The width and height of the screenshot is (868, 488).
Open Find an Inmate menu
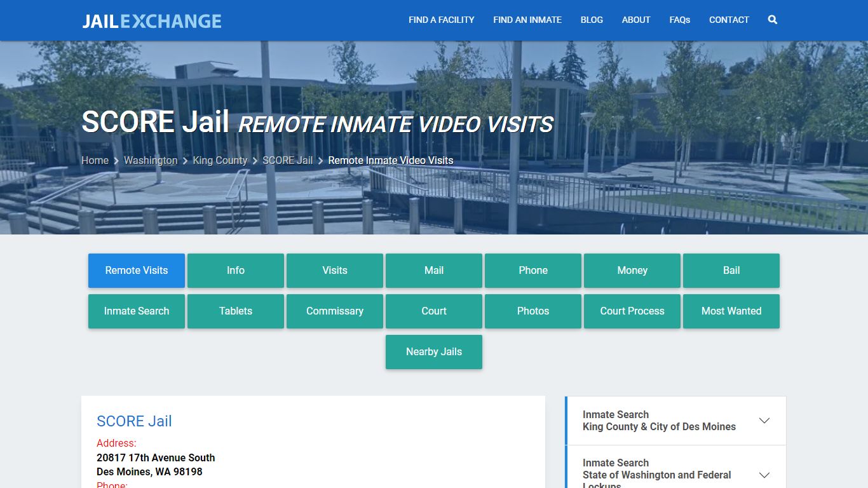pyautogui.click(x=527, y=20)
